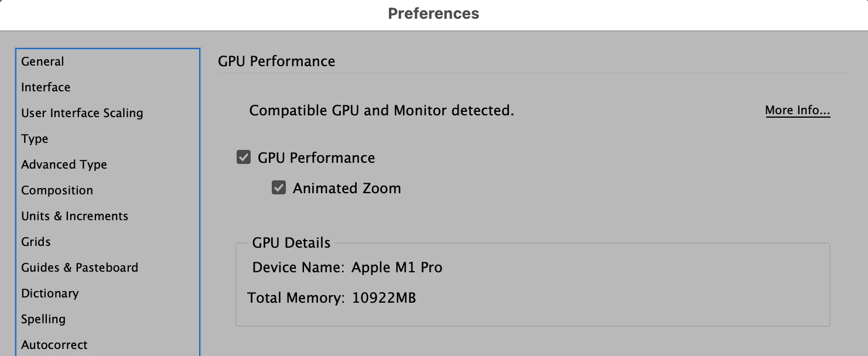Open the Spelling preferences

tap(43, 319)
